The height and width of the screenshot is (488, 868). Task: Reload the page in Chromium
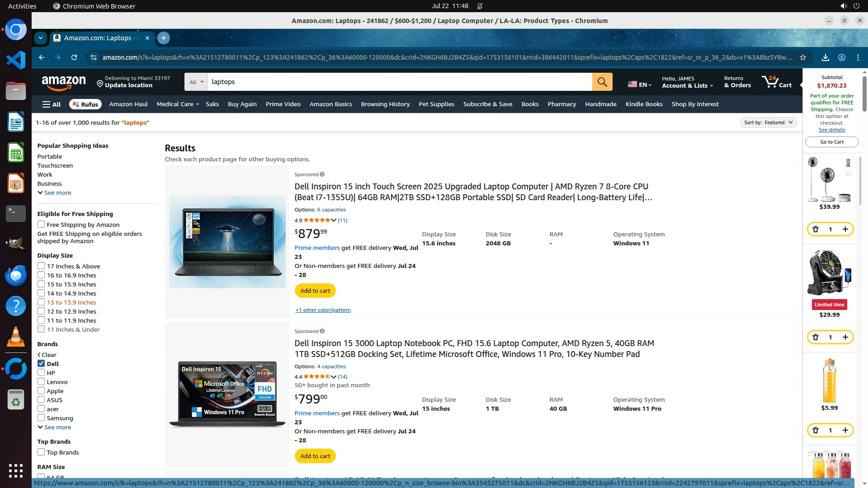pyautogui.click(x=74, y=57)
